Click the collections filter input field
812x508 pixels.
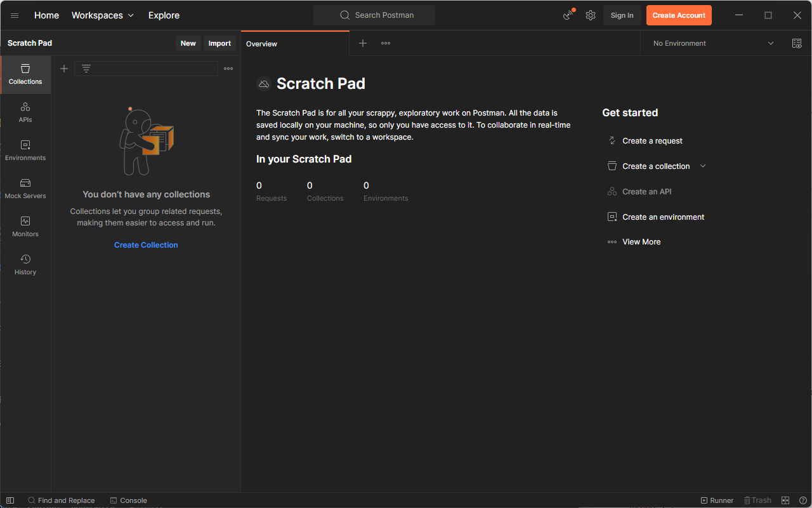pyautogui.click(x=146, y=69)
